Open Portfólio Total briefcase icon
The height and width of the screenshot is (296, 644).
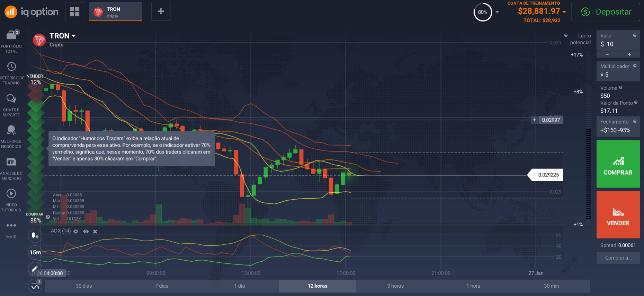(x=11, y=35)
